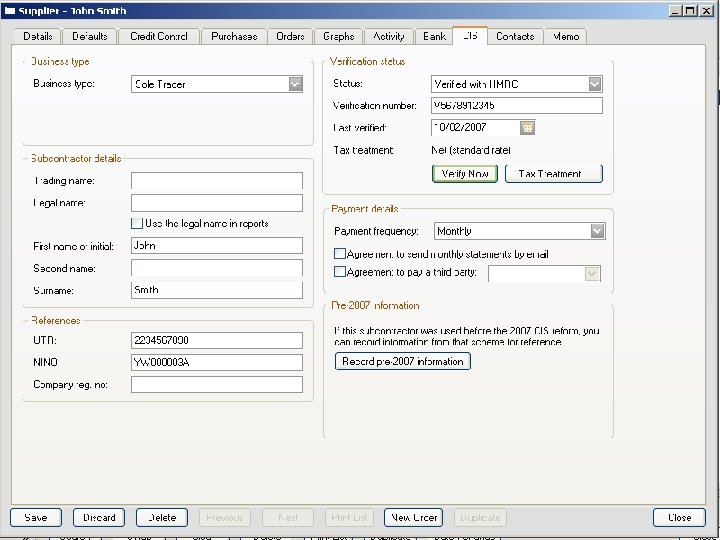Focus the NINO field
Screen dimensions: 720x540
pyautogui.click(x=217, y=362)
